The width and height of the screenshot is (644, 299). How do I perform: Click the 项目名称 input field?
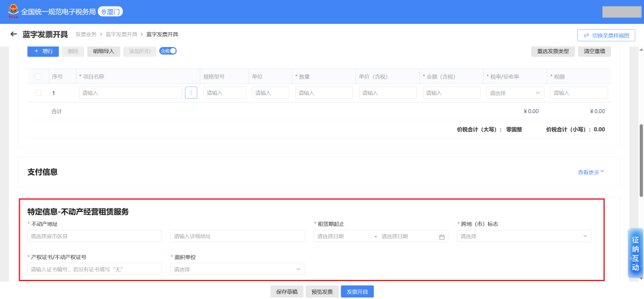point(131,93)
